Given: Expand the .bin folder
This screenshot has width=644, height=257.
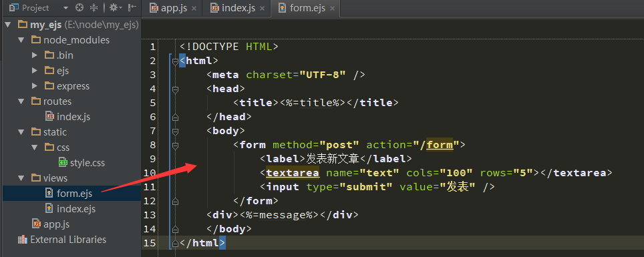Looking at the screenshot, I should pyautogui.click(x=35, y=55).
